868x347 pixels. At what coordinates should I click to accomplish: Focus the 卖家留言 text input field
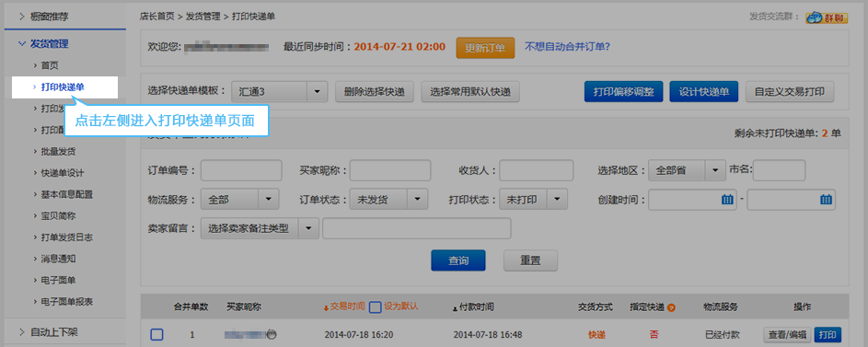click(x=417, y=228)
